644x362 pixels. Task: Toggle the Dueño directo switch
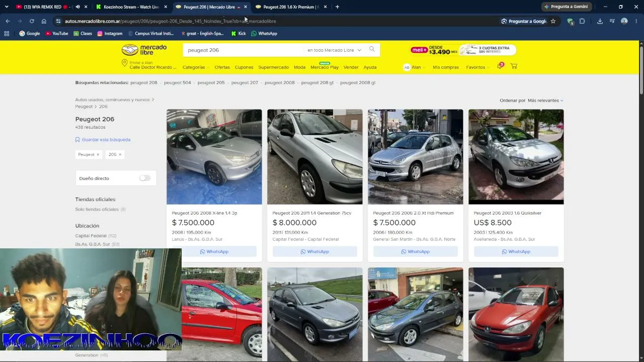[x=145, y=178]
